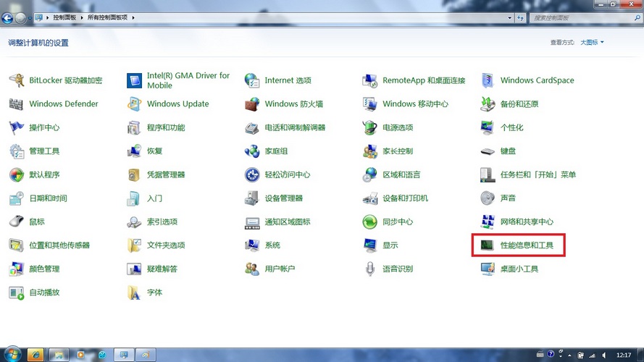Viewport: 644px width, 362px height.
Task: Open Windows 移动中心 link
Action: click(x=415, y=104)
